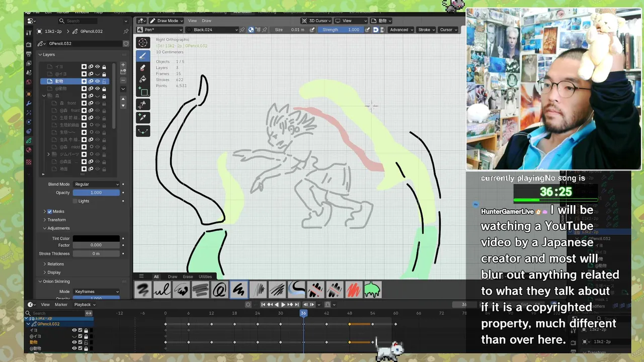Open the Advanced brush settings dropdown
This screenshot has height=362, width=644.
[401, 30]
